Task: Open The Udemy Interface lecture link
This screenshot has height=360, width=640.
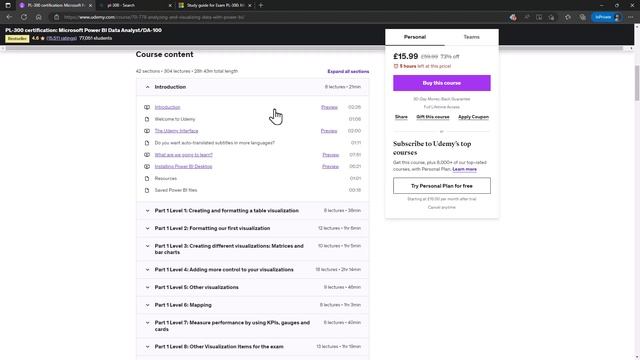Action: point(176,131)
